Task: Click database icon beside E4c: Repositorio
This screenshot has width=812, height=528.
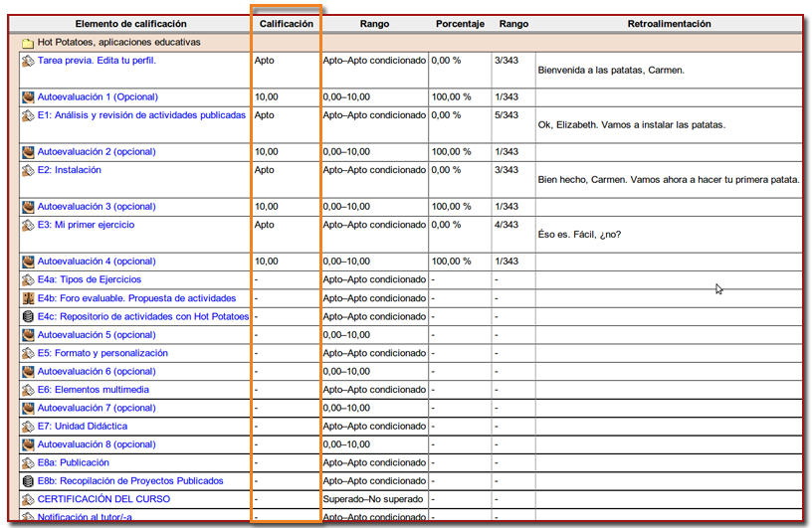Action: (28, 317)
